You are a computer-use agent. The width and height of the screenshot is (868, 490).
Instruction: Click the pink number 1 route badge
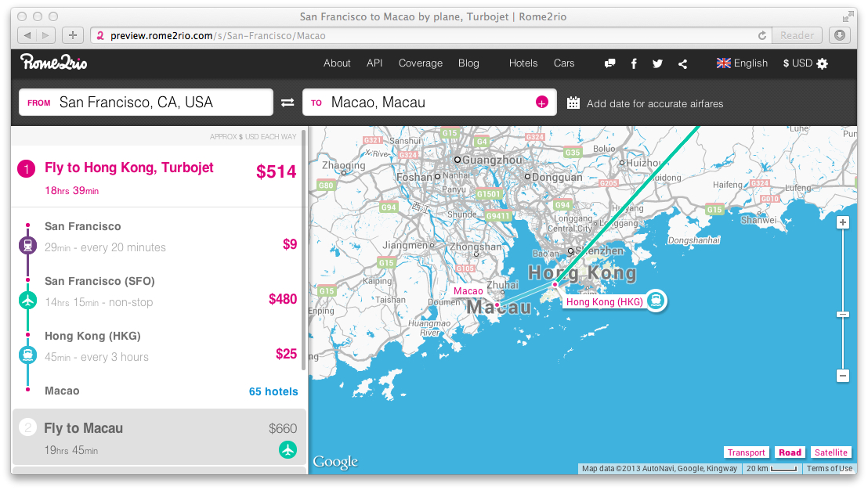coord(27,168)
